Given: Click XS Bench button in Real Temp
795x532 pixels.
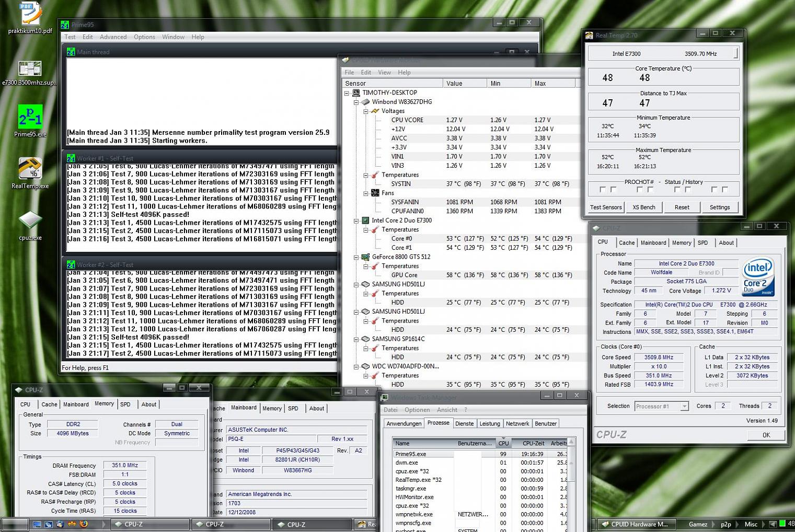Looking at the screenshot, I should pos(644,207).
